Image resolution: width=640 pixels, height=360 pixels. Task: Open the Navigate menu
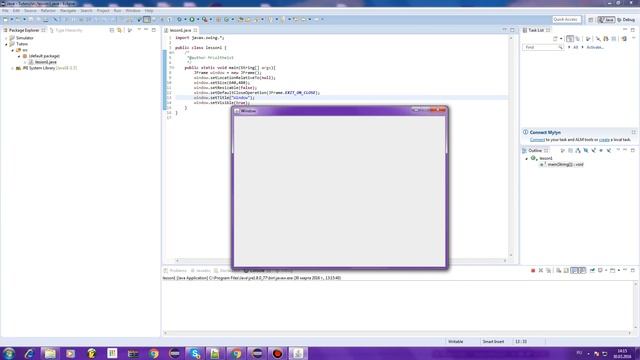click(68, 11)
